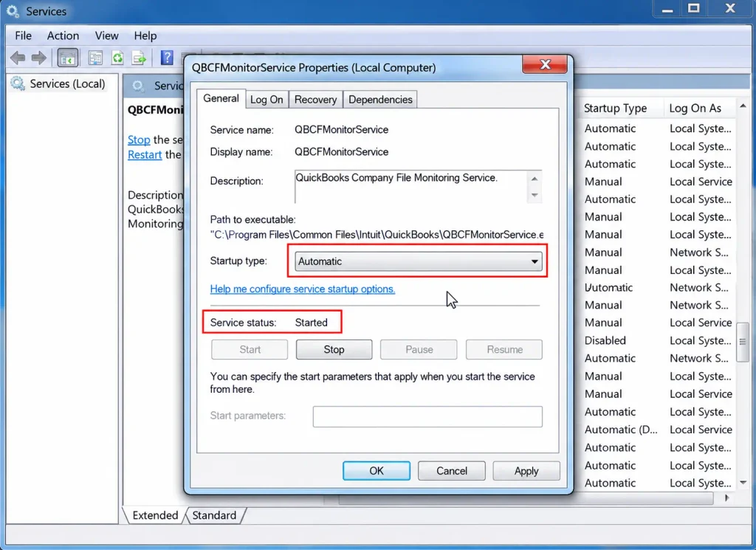Screen dimensions: 756x550
Task: Sort by the Log On As column header
Action: coord(695,109)
